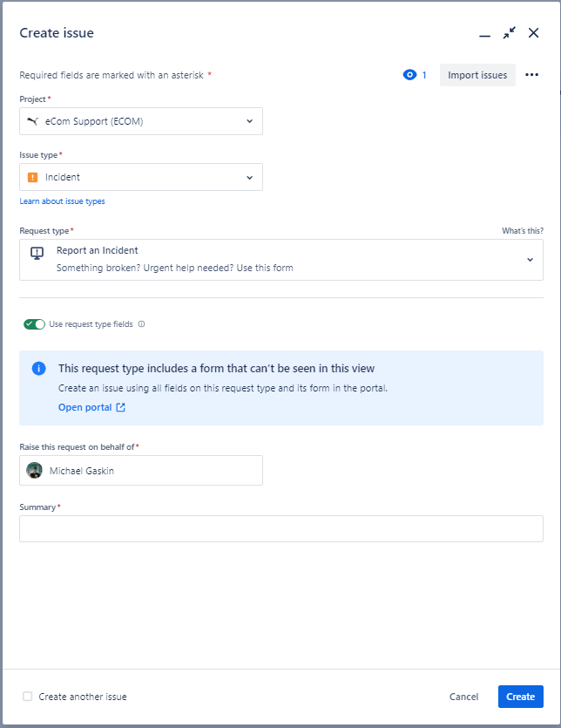This screenshot has height=728, width=561.
Task: Close the Create issue dialog
Action: pos(534,33)
